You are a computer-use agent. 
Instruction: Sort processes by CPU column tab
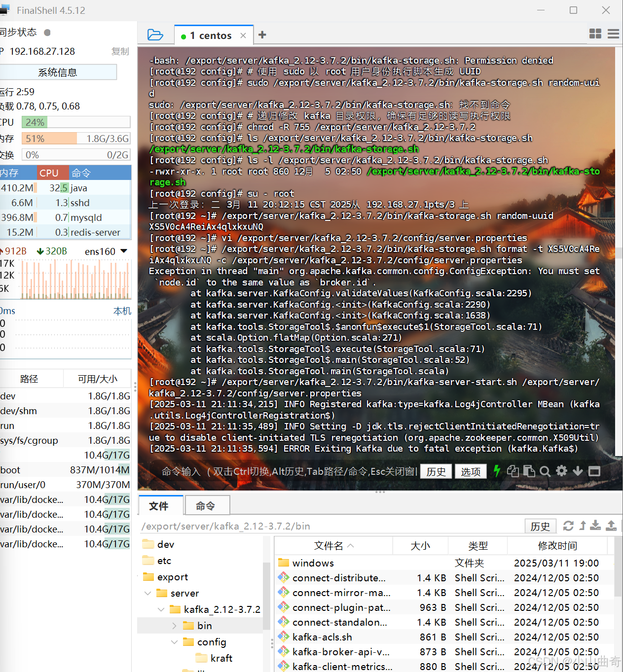53,173
